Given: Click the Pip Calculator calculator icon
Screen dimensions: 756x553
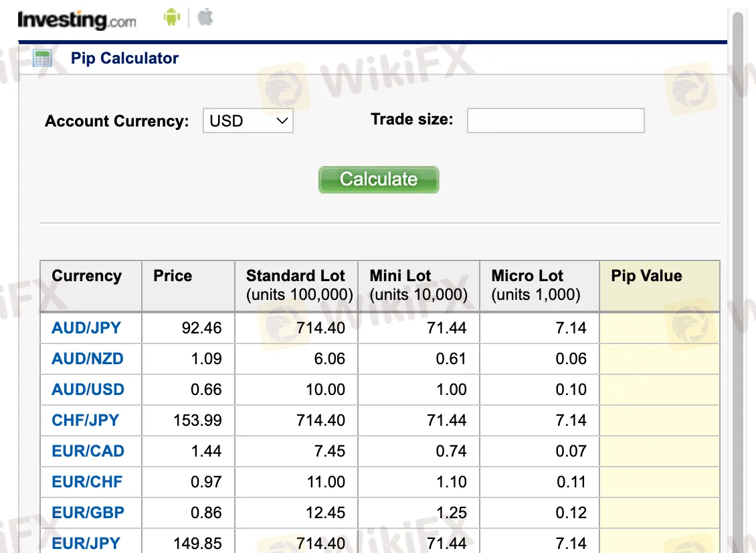Looking at the screenshot, I should 41,58.
